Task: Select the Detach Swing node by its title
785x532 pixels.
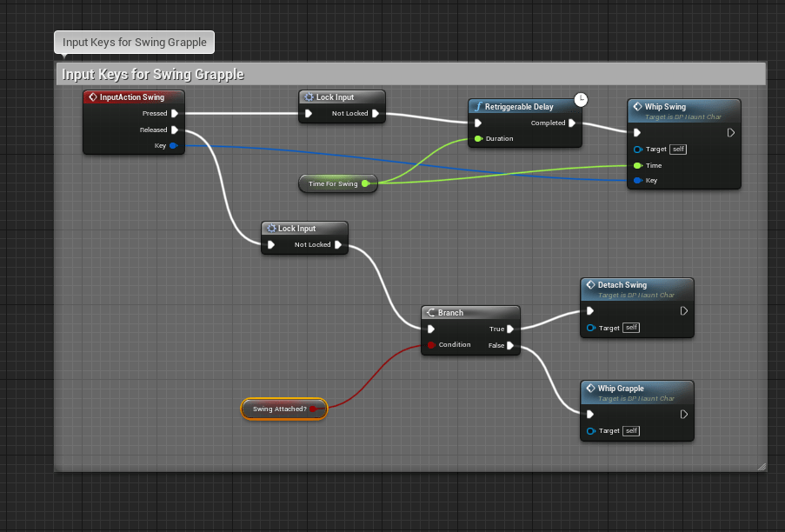Action: (x=622, y=285)
